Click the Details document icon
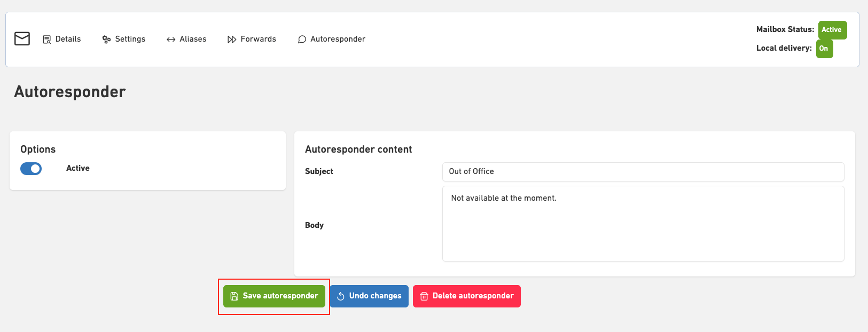The height and width of the screenshot is (332, 868). click(47, 39)
